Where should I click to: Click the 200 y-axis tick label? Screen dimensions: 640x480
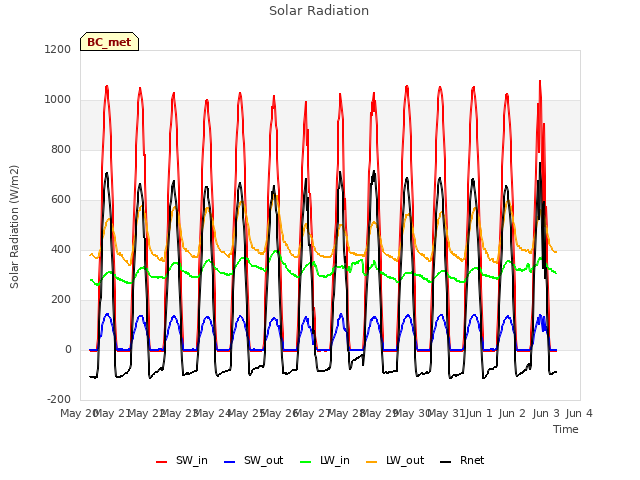pos(61,300)
